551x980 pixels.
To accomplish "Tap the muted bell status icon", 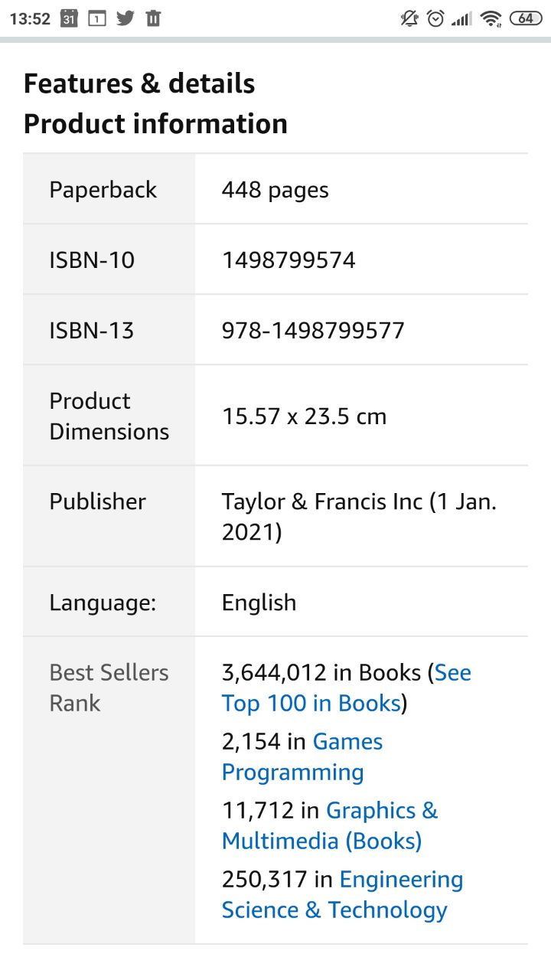I will coord(409,18).
